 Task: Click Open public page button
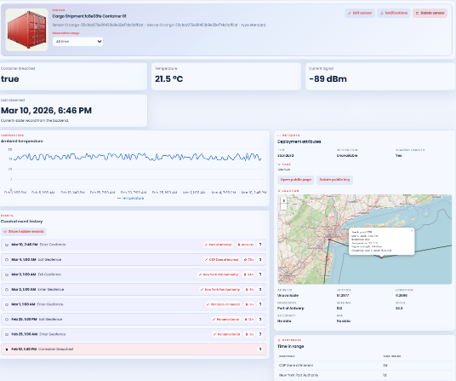[296, 180]
